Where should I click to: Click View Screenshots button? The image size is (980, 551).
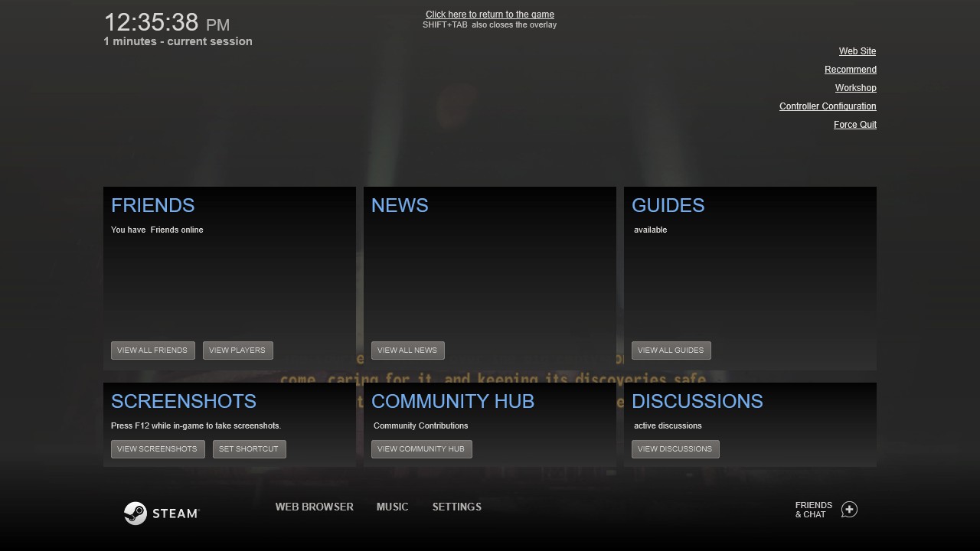[158, 449]
